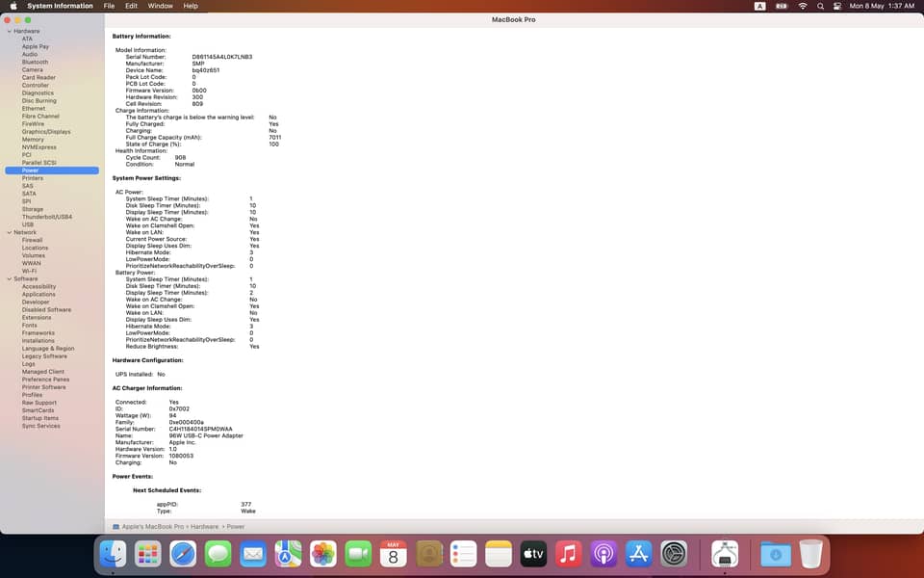Open the File menu

point(109,6)
